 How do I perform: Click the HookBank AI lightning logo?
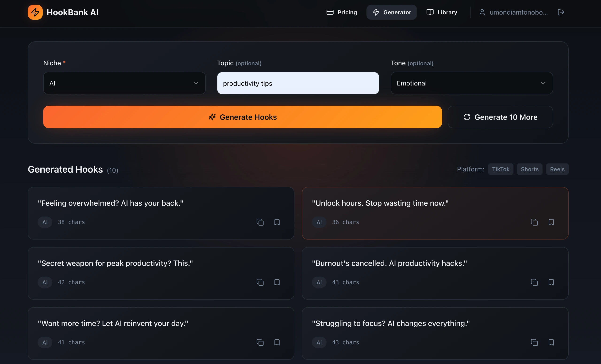(35, 12)
